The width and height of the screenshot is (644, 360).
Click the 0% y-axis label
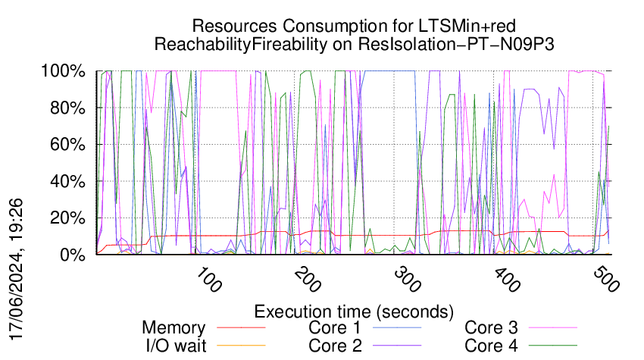point(73,255)
